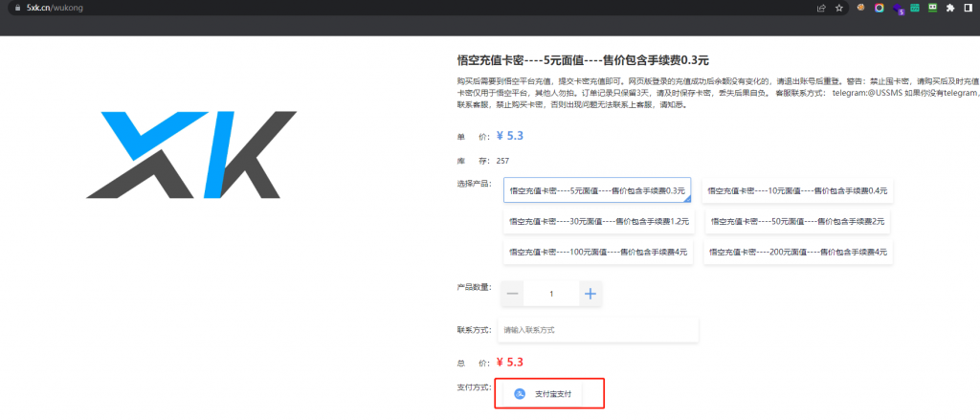
Task: Select the 30元面值 product option
Action: tap(599, 221)
